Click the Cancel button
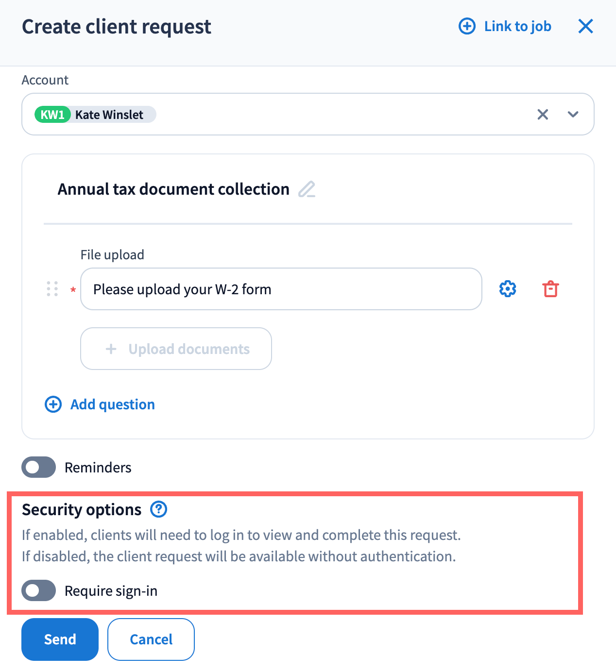The image size is (616, 672). pos(151,639)
